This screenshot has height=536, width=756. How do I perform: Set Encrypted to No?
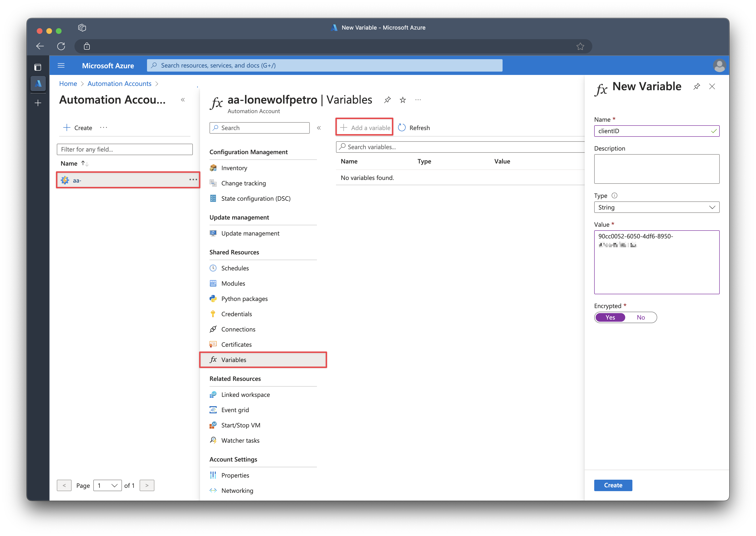tap(640, 317)
